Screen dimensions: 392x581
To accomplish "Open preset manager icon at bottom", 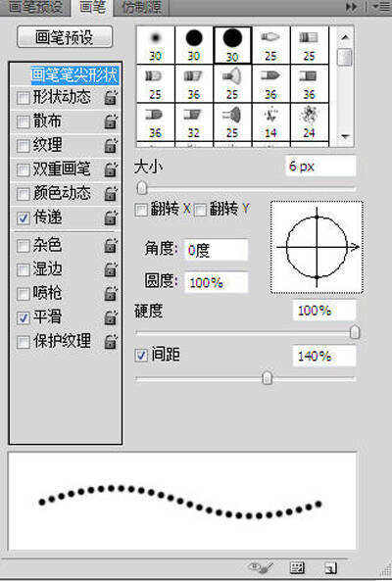I will pyautogui.click(x=297, y=567).
